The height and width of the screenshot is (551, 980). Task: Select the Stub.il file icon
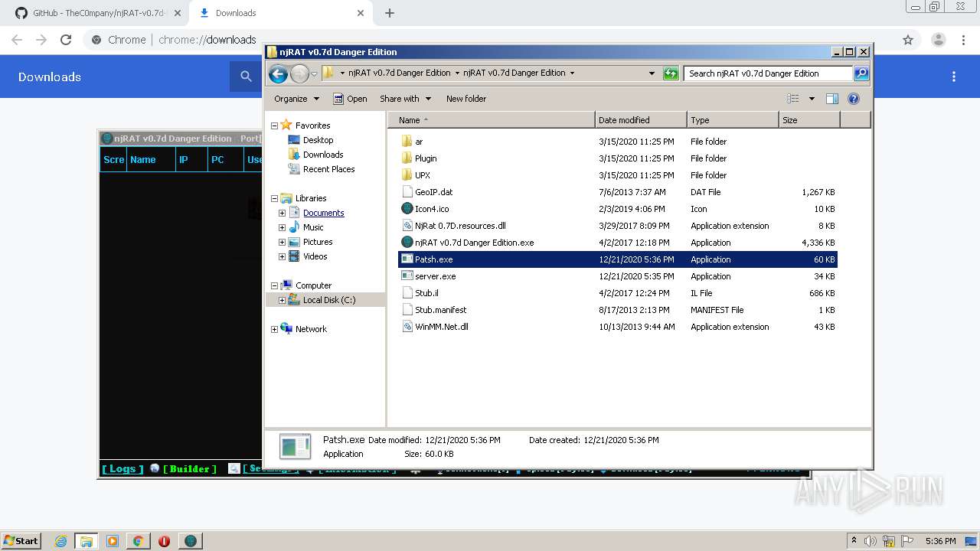407,293
